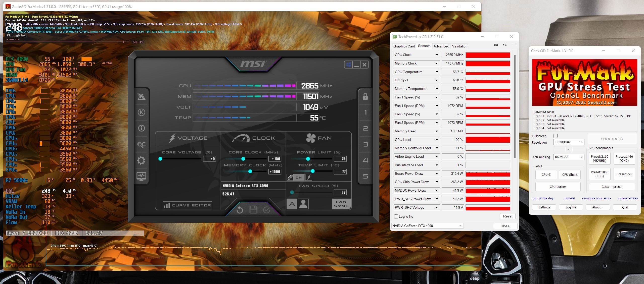Switch to the Graphics Card tab
This screenshot has width=644, height=284.
[x=404, y=46]
